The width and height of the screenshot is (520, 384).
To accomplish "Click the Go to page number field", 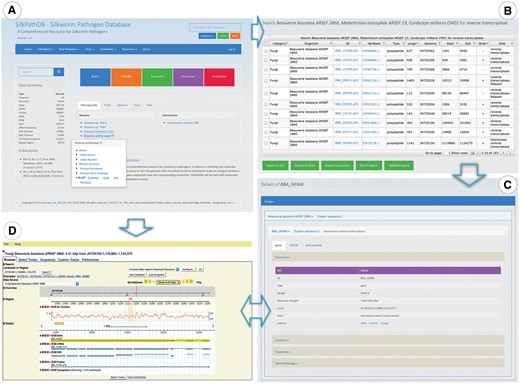I will point(448,153).
